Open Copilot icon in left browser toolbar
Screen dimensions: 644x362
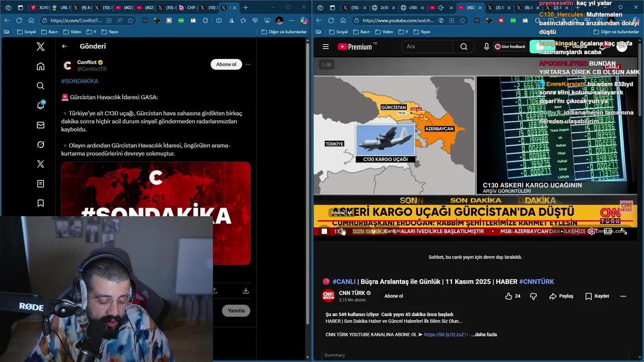[x=304, y=21]
